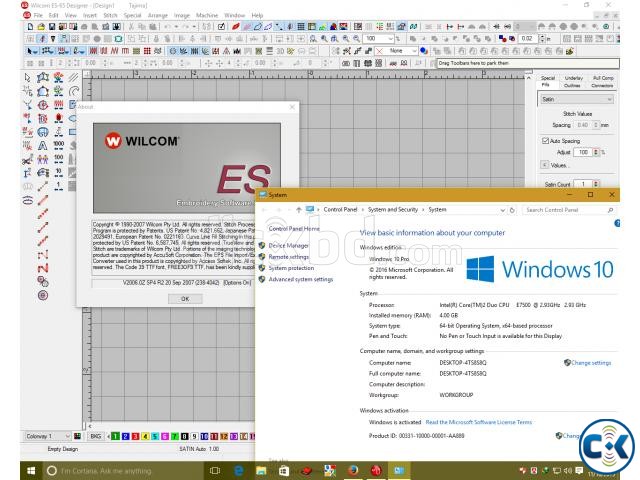This screenshot has height=480, width=640.
Task: Click the 1 stitch travel icon
Action: [x=58, y=187]
